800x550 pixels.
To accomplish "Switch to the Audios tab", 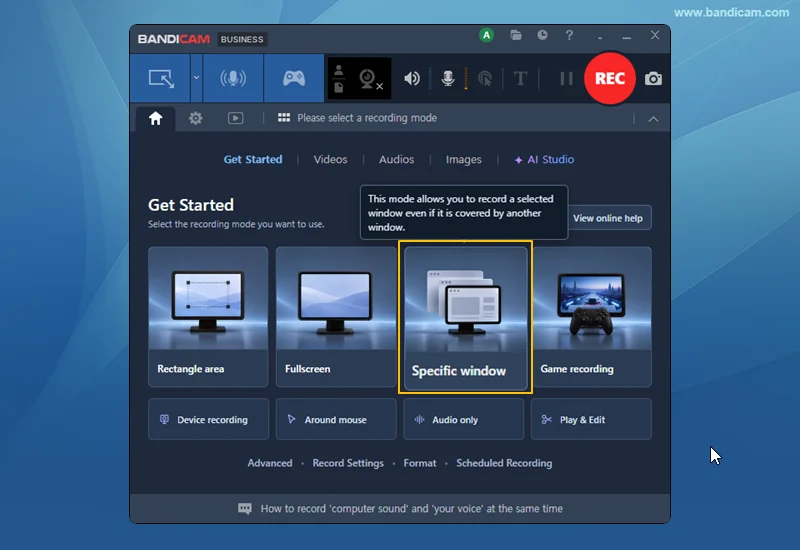I will (396, 159).
